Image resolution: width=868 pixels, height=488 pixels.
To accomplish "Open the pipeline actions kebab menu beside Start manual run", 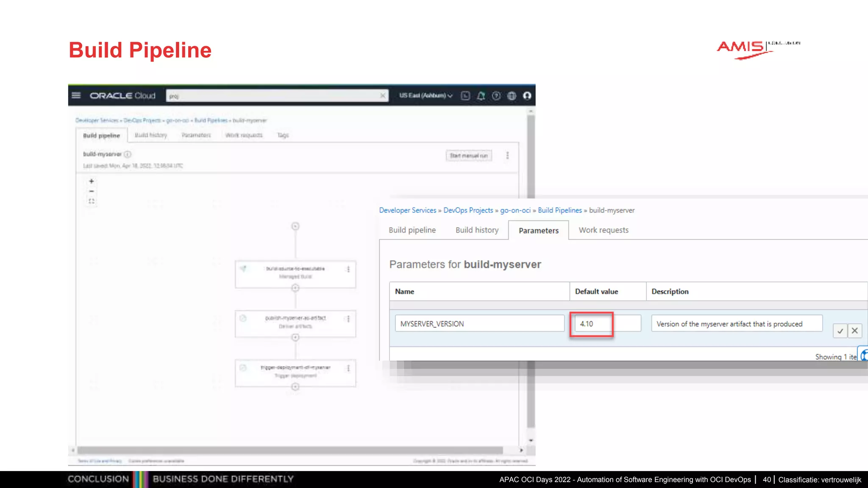I will (x=507, y=155).
